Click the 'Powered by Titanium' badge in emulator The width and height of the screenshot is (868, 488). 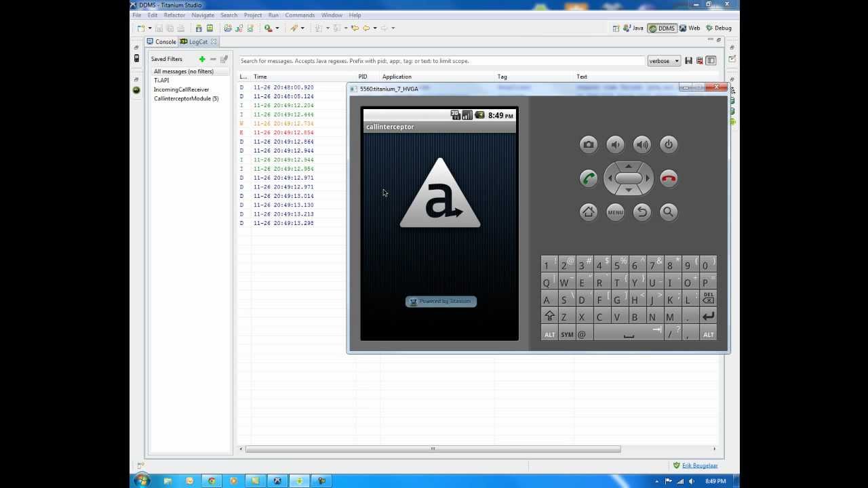pyautogui.click(x=441, y=302)
